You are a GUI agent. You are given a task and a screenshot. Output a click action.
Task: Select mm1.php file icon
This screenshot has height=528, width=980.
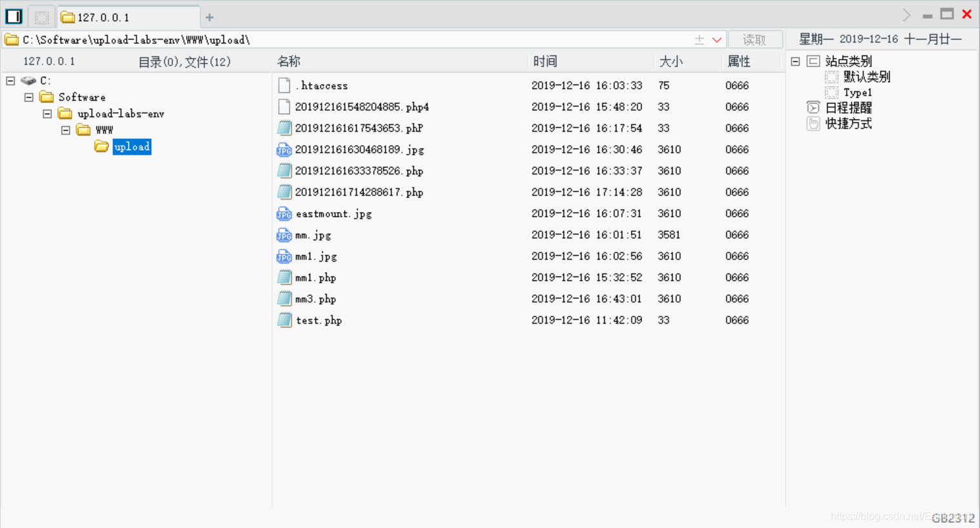point(284,277)
